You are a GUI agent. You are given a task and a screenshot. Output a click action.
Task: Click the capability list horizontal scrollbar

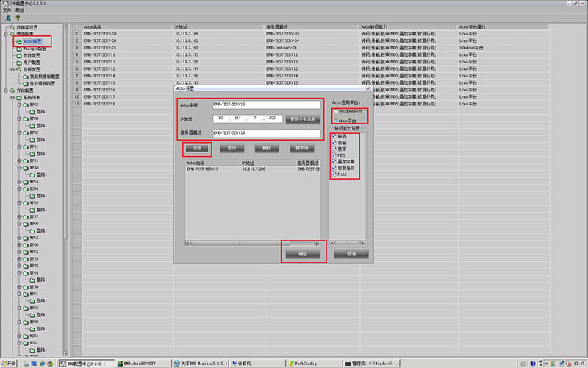point(347,244)
